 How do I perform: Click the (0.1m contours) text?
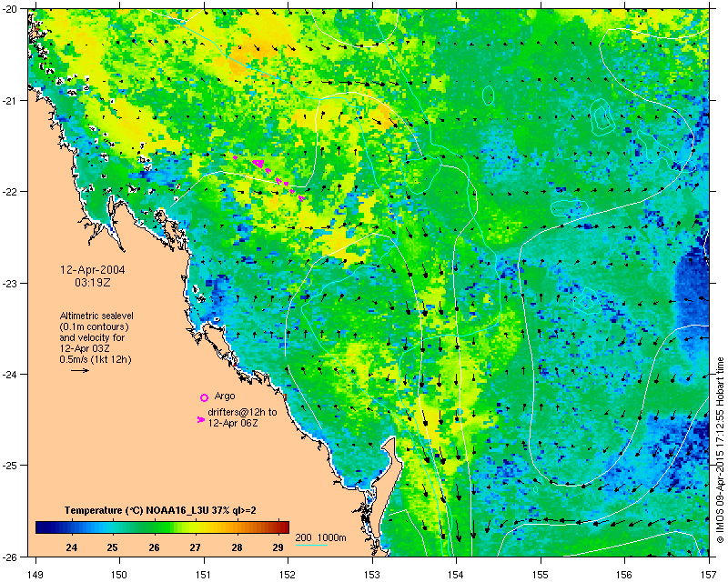tap(95, 326)
